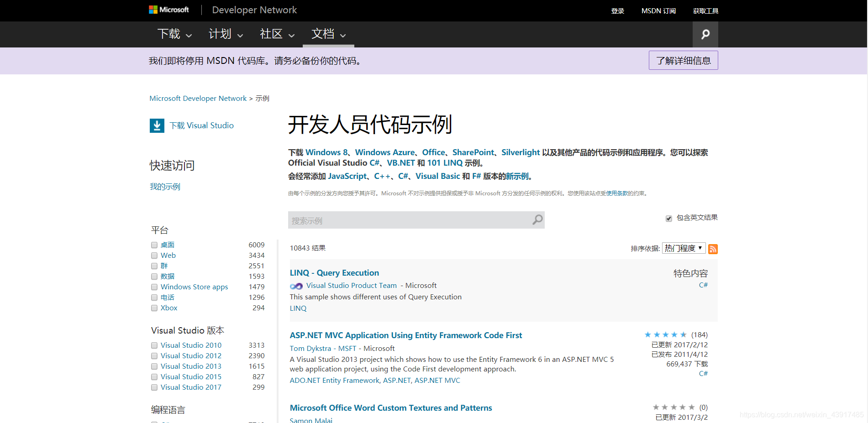Click the Visual Studio Product Team infinity icon
Image resolution: width=868 pixels, height=423 pixels.
tap(296, 286)
